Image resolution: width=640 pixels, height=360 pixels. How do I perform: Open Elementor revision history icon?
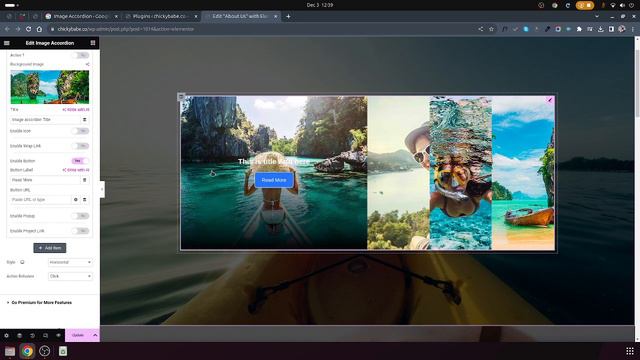[32, 335]
